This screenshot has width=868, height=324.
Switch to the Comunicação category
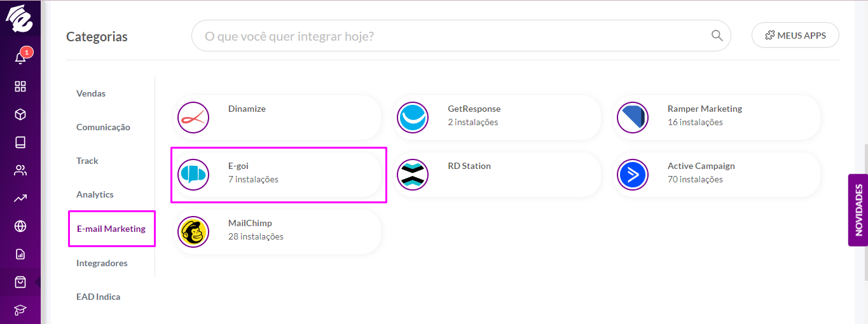[x=103, y=127]
